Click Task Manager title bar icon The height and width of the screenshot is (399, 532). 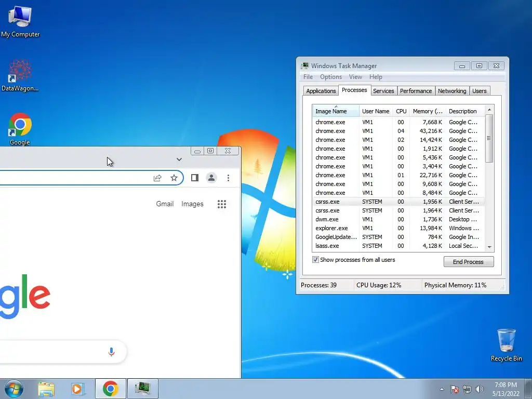tap(305, 66)
